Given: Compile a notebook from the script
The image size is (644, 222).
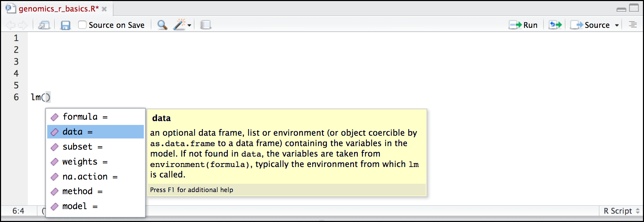Looking at the screenshot, I should 206,25.
